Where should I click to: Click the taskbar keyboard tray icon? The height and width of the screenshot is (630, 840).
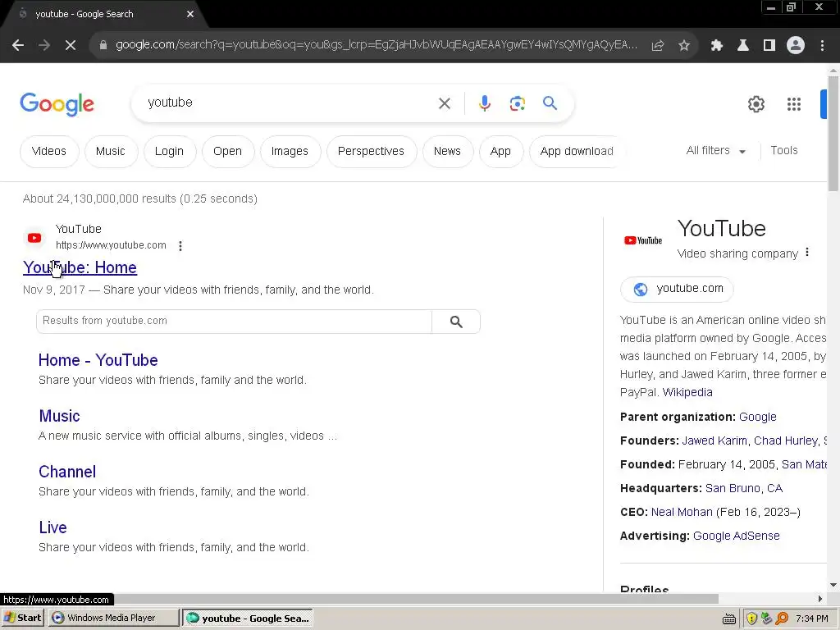[729, 619]
